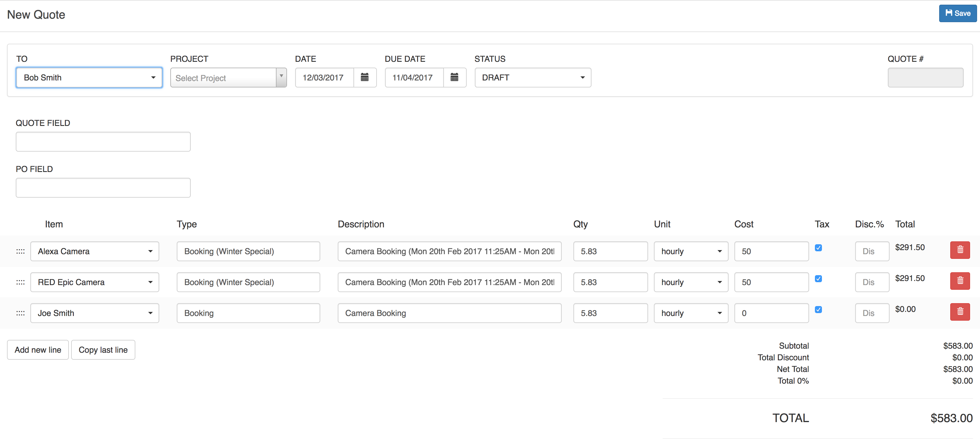Edit Qty 5.83 for Alexa Camera row
Viewport: 980px width, 439px height.
click(610, 251)
